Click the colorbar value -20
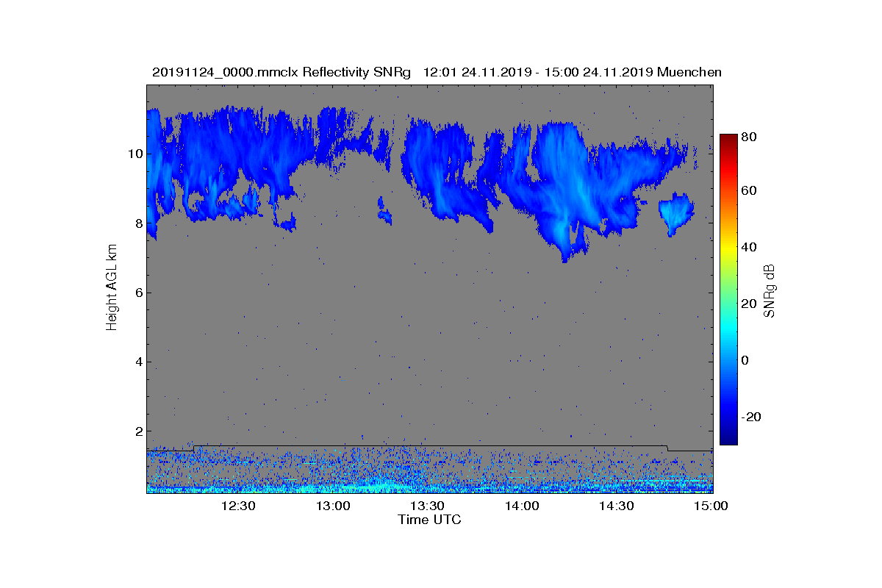882x588 pixels. pos(750,417)
